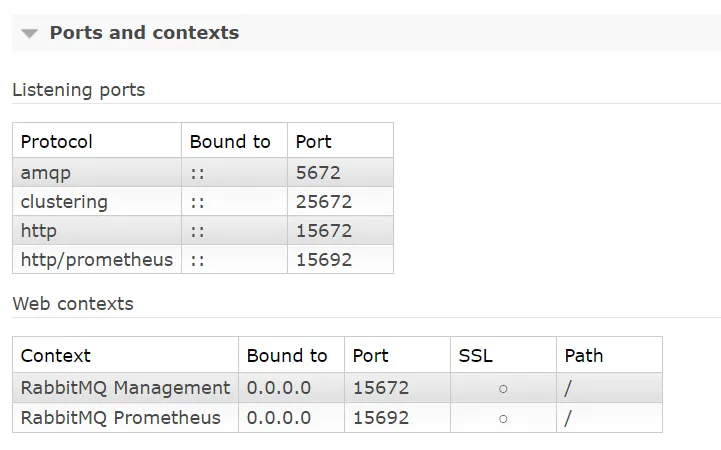Click the SSL indicator circle for RabbitMQ Prometheus
The height and width of the screenshot is (450, 721).
(503, 419)
